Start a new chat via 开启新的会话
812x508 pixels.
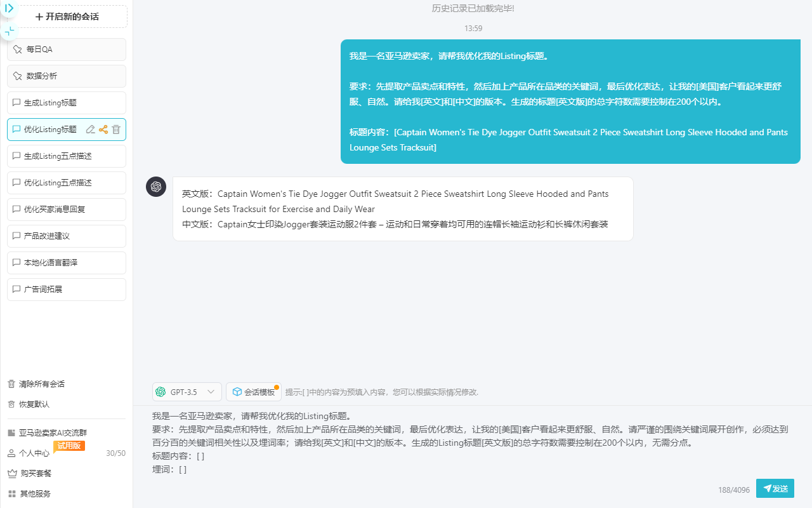point(66,16)
